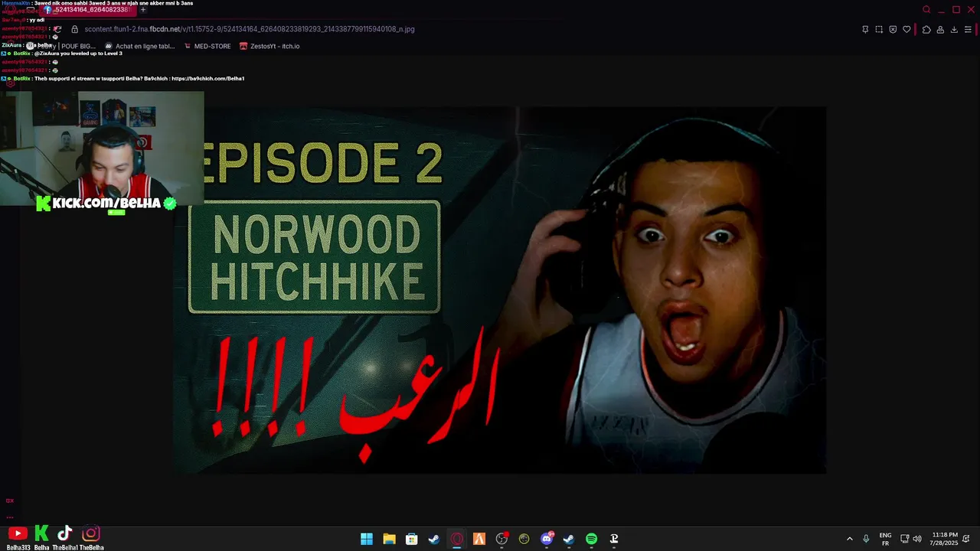Open the ZestosYt - itch.io bookmark

pos(269,46)
